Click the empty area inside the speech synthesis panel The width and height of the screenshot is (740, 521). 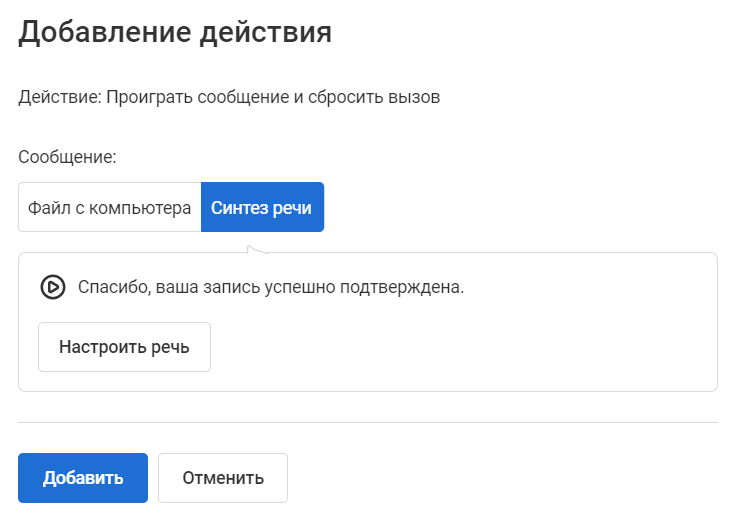[x=462, y=347]
